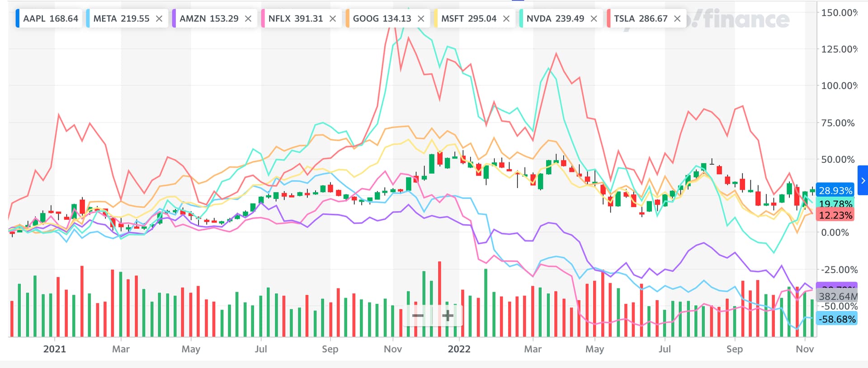Screen dimensions: 868x368
Task: Click the 19.78% teal value tag
Action: click(x=835, y=203)
